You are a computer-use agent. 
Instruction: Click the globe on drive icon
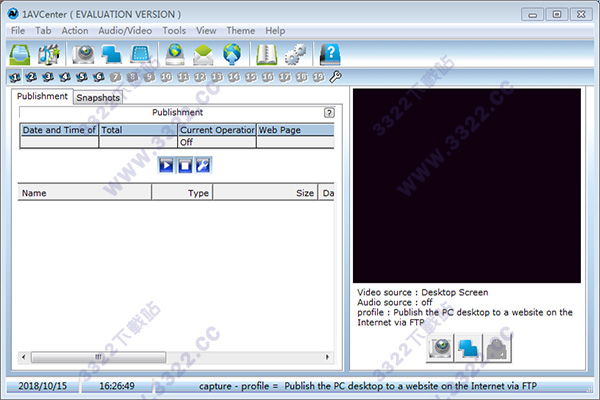point(175,54)
